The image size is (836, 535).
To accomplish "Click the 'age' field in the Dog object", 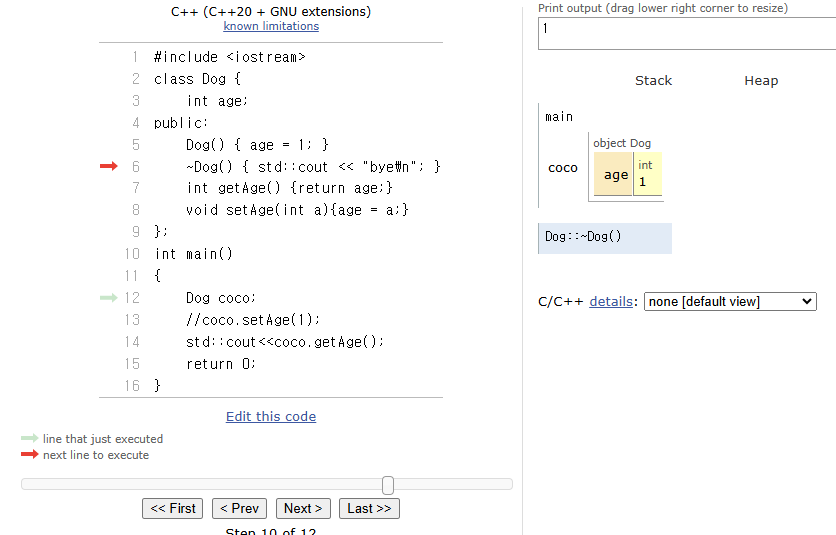I will pyautogui.click(x=615, y=174).
